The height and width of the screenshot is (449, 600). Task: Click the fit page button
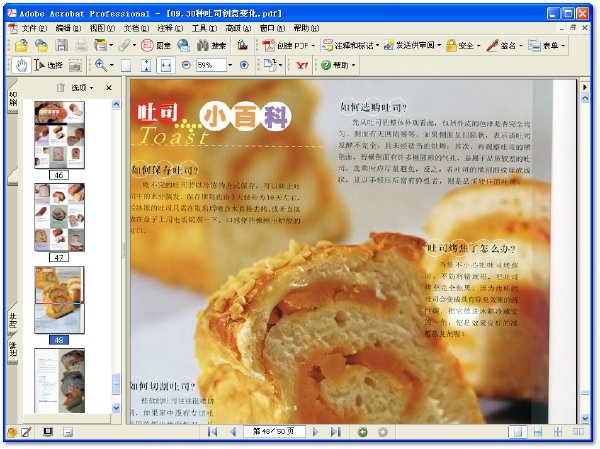click(146, 65)
